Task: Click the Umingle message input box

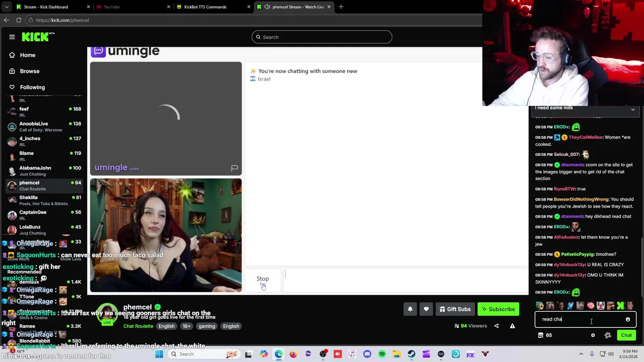Action: (x=405, y=281)
